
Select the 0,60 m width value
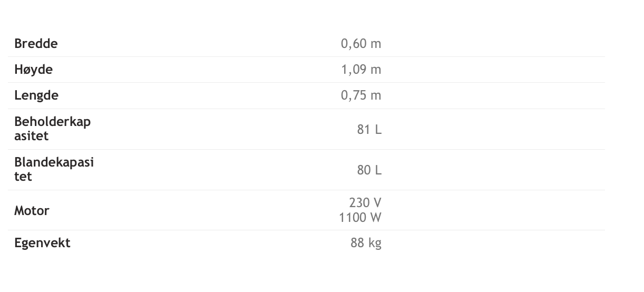point(360,44)
